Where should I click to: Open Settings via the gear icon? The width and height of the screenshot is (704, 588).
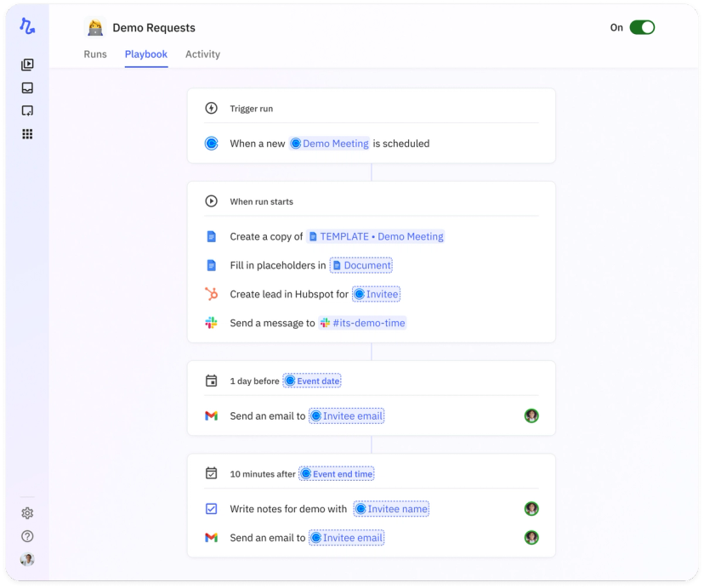[26, 513]
